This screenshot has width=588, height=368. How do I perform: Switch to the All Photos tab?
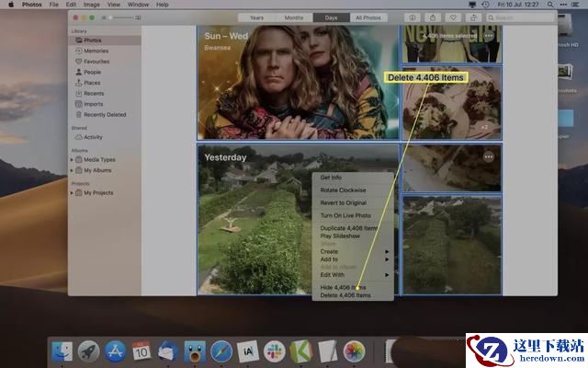(368, 17)
